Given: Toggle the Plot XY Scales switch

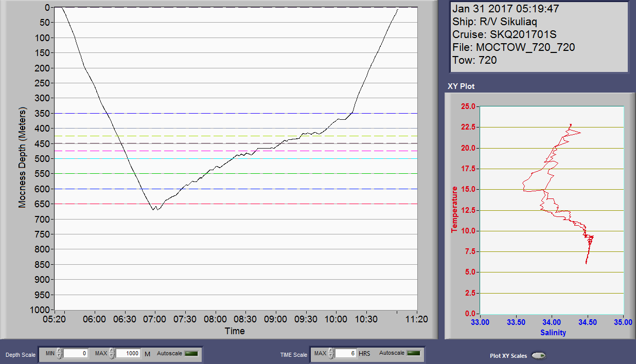Looking at the screenshot, I should 539,355.
